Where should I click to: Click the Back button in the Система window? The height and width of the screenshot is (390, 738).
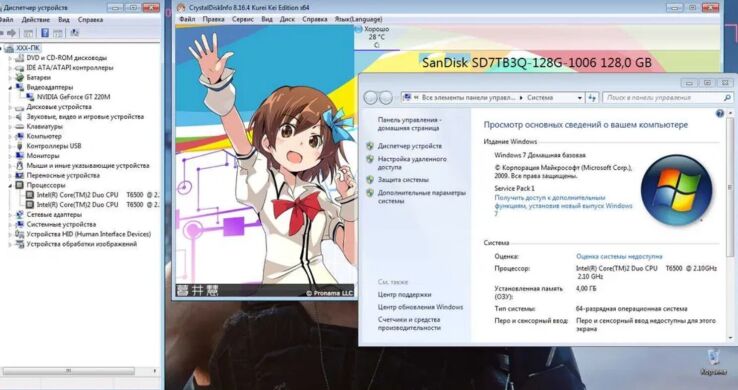pos(371,97)
